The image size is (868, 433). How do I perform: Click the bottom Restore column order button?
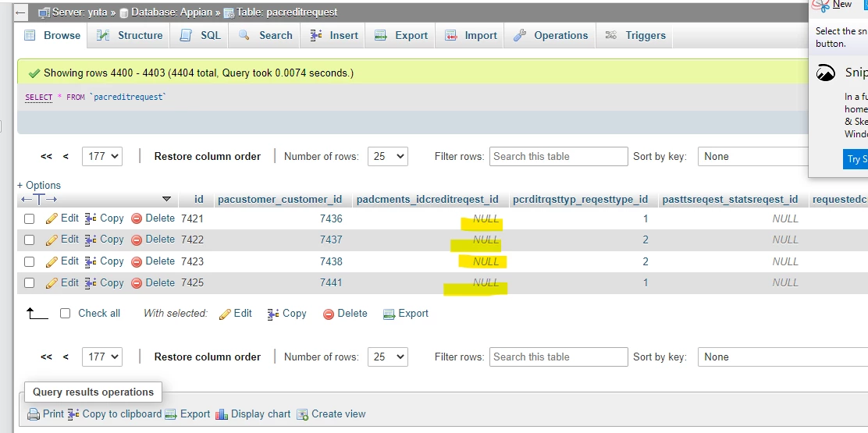[x=207, y=357]
